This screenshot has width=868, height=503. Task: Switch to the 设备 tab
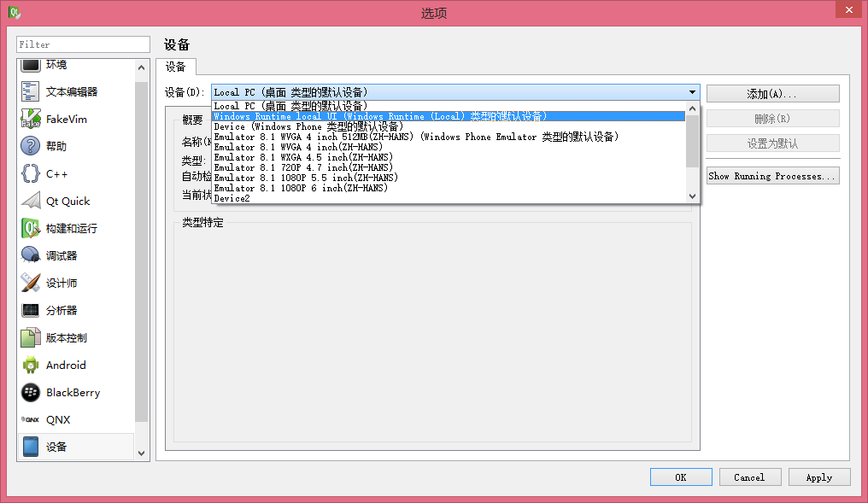coord(176,67)
